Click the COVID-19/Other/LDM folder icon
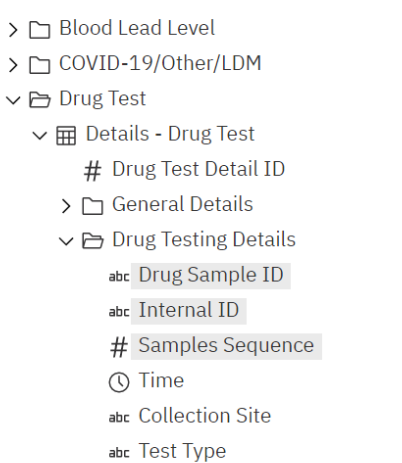402x463 pixels. (x=40, y=65)
